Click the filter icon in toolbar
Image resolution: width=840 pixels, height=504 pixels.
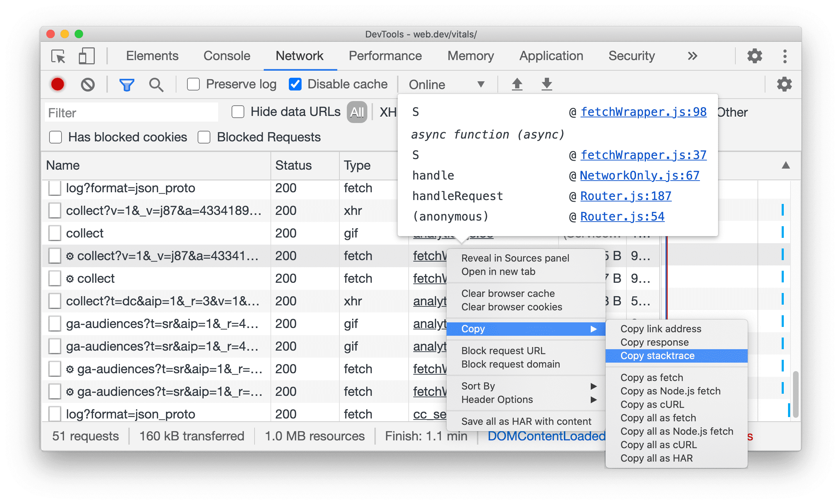pyautogui.click(x=126, y=84)
